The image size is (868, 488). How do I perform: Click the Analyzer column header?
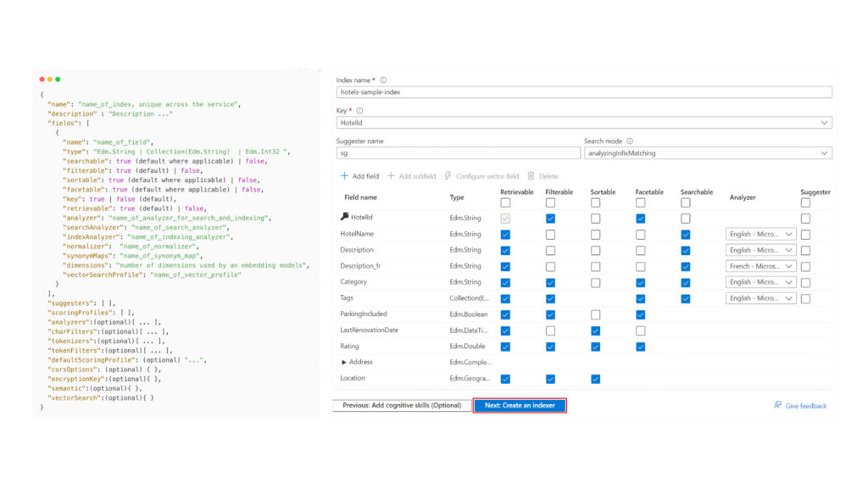[743, 197]
